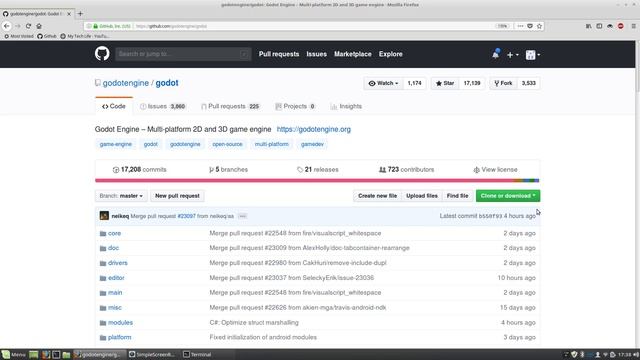Image resolution: width=640 pixels, height=360 pixels.
Task: View the 17,139 stargazers count
Action: coord(472,83)
